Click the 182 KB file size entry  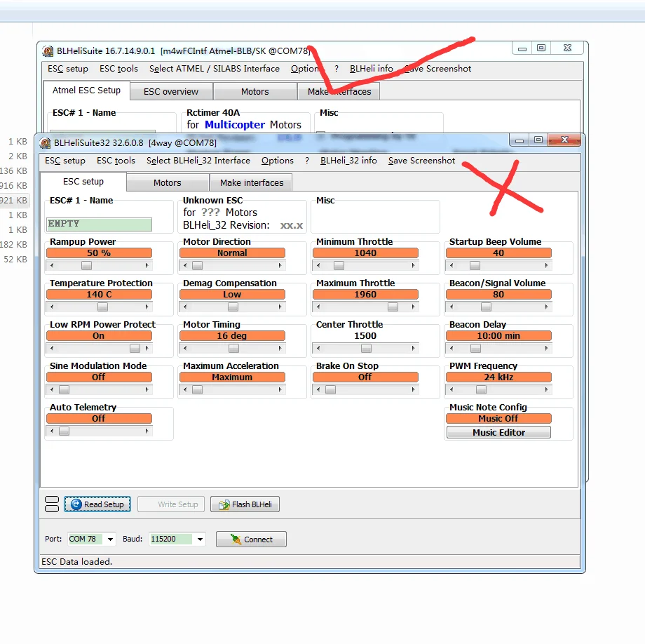(x=13, y=244)
